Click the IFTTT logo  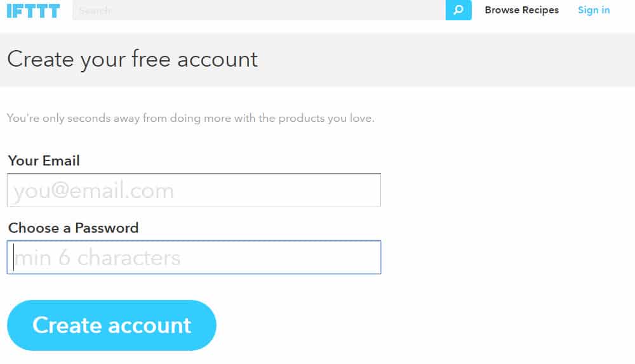(33, 10)
